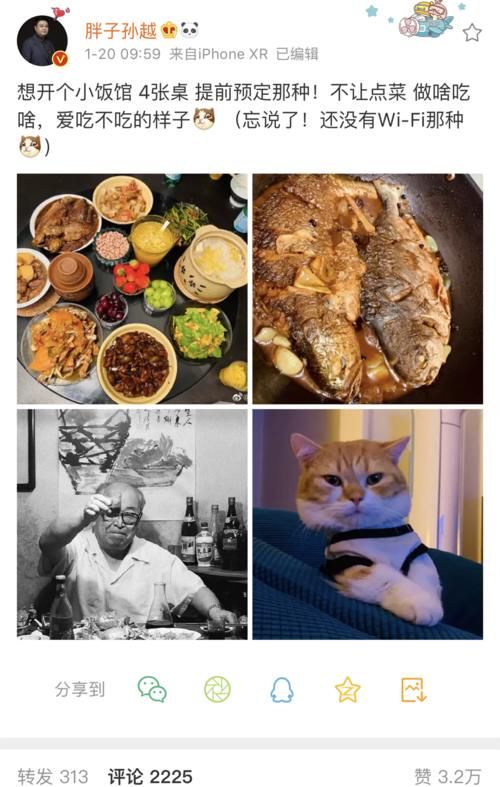Tap the panda badge next to username

(189, 31)
